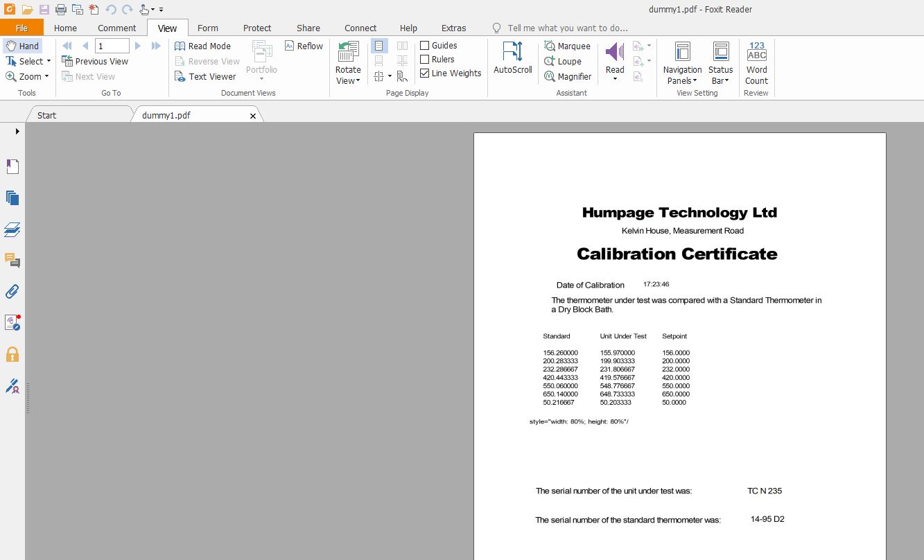Select single page display icon
Viewport: 924px width, 560px height.
pos(378,46)
